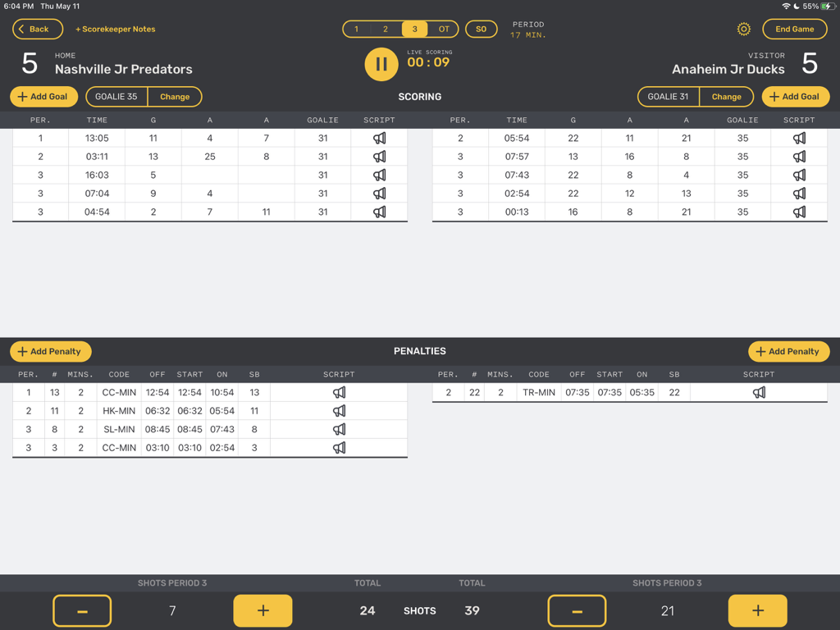Change the Nashville goalie

pos(175,96)
